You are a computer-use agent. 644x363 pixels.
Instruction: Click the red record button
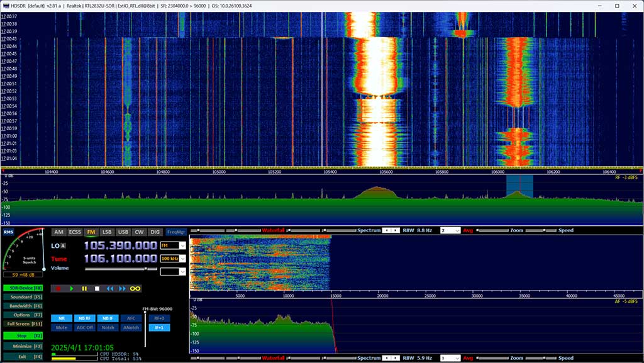click(x=58, y=289)
